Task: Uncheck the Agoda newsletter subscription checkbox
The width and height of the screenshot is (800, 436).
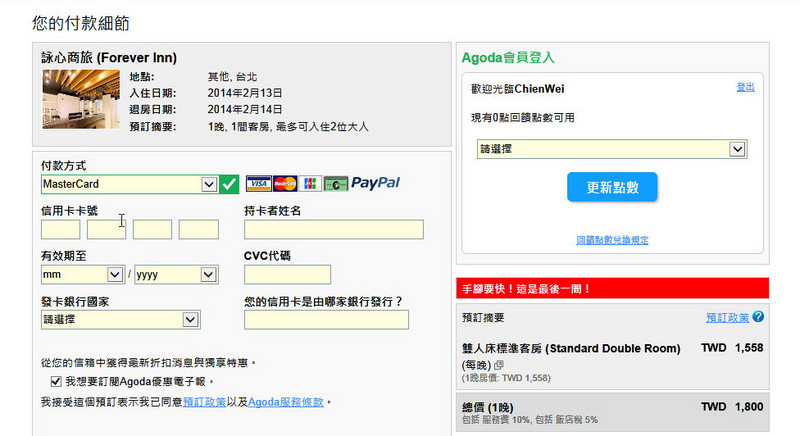Action: 56,381
